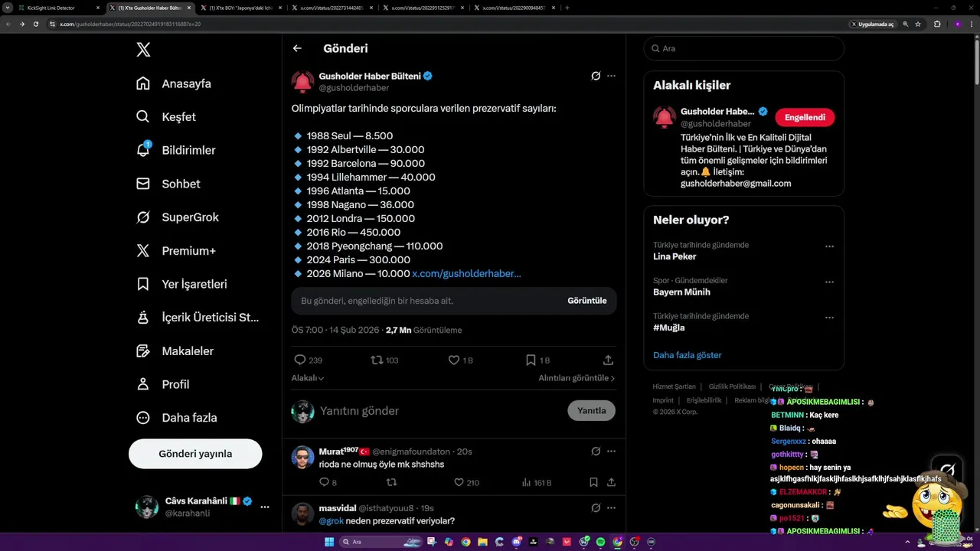This screenshot has height=551, width=980.
Task: Click Daha fazla göster link
Action: (688, 355)
